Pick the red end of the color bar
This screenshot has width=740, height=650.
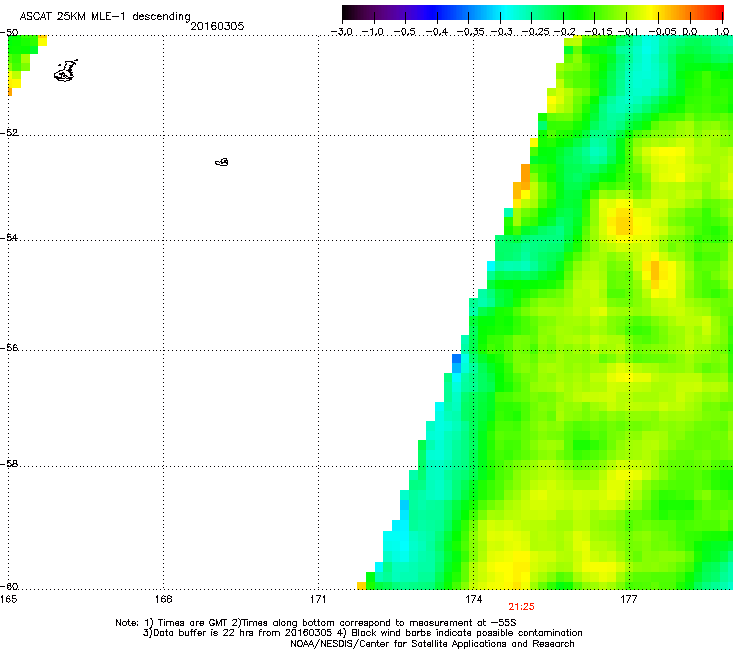point(715,13)
